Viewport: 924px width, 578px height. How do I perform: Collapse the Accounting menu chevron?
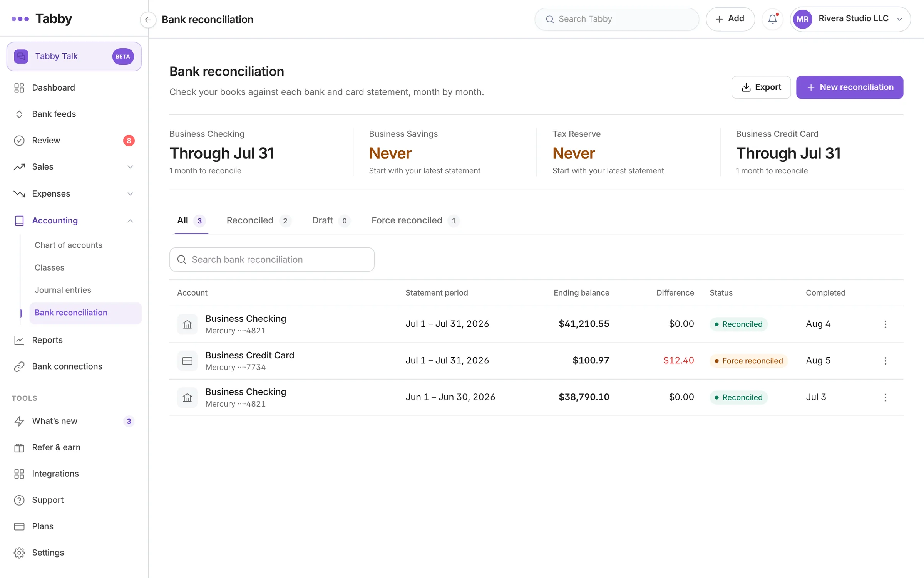tap(130, 221)
